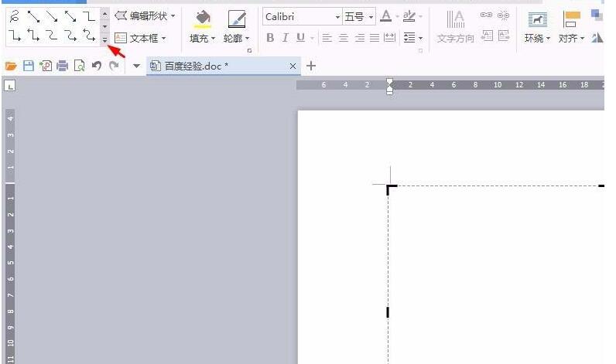The width and height of the screenshot is (616, 364).
Task: Redo the last action
Action: click(x=114, y=66)
